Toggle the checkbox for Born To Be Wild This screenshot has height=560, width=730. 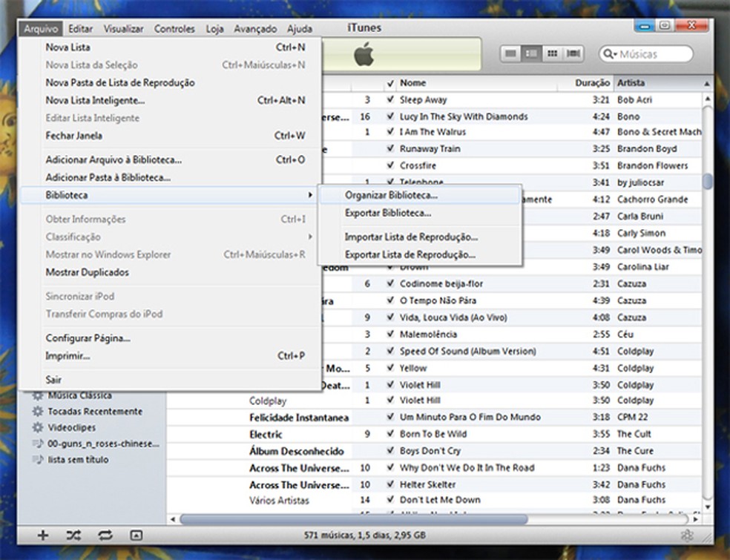[389, 434]
